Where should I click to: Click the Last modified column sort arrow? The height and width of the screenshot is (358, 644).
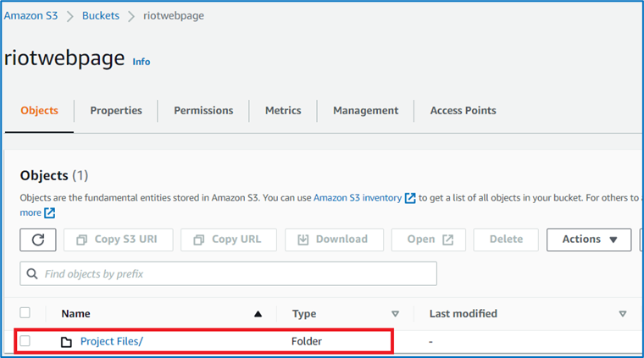point(623,314)
